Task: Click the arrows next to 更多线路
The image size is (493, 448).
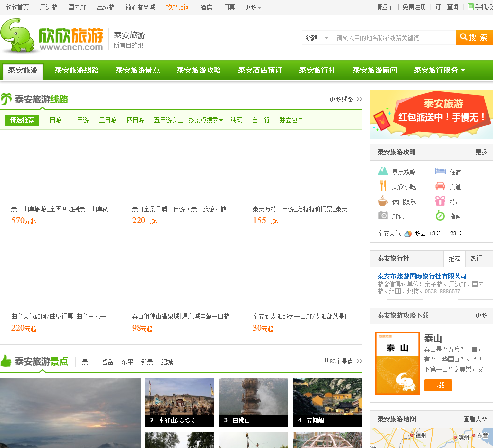Action: [359, 99]
